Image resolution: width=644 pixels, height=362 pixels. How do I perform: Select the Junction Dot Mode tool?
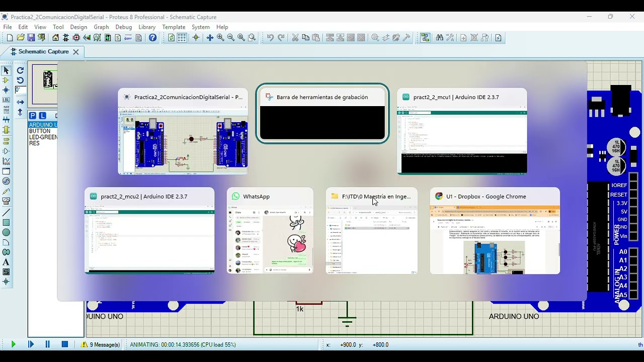click(6, 90)
